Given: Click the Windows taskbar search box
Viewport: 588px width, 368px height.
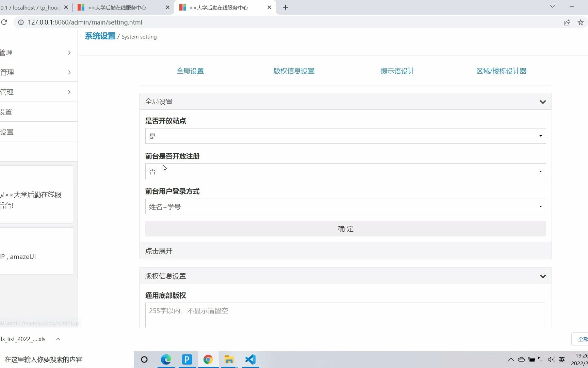Looking at the screenshot, I should 67,359.
